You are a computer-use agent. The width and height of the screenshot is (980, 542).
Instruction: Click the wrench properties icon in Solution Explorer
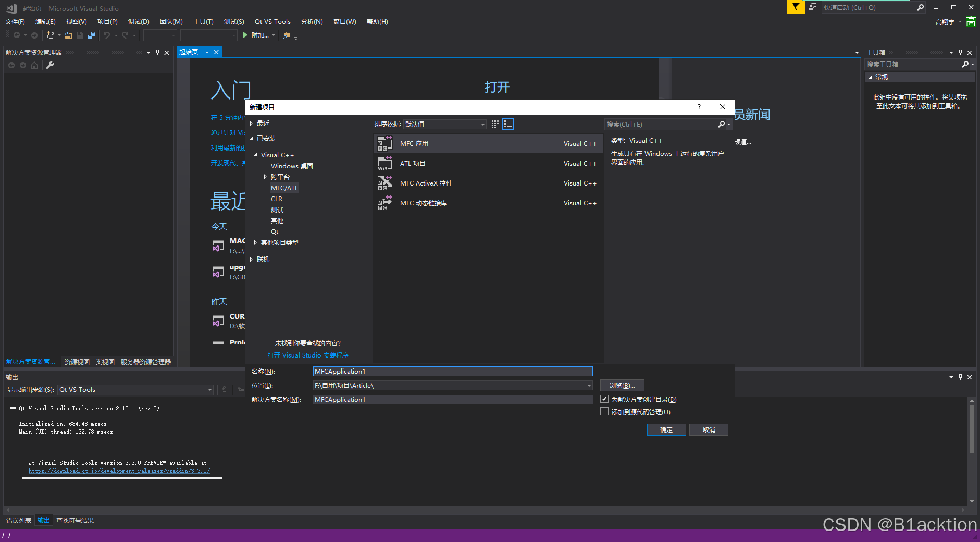[50, 65]
